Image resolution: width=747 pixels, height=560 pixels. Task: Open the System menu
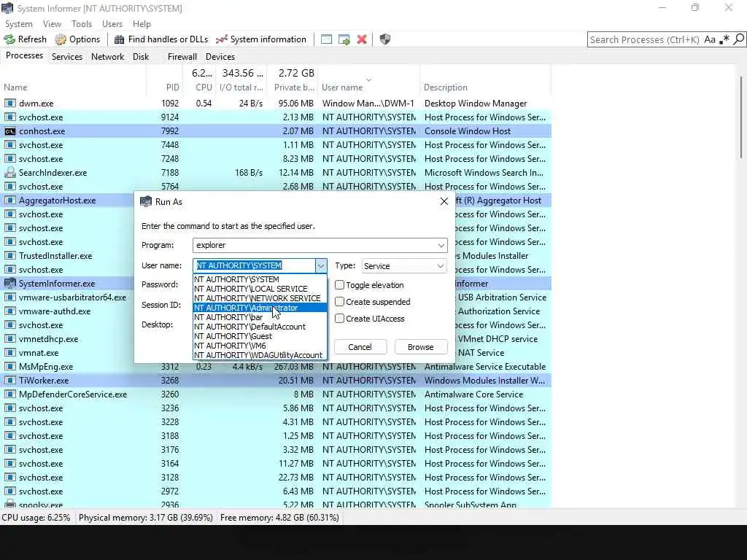(x=18, y=24)
